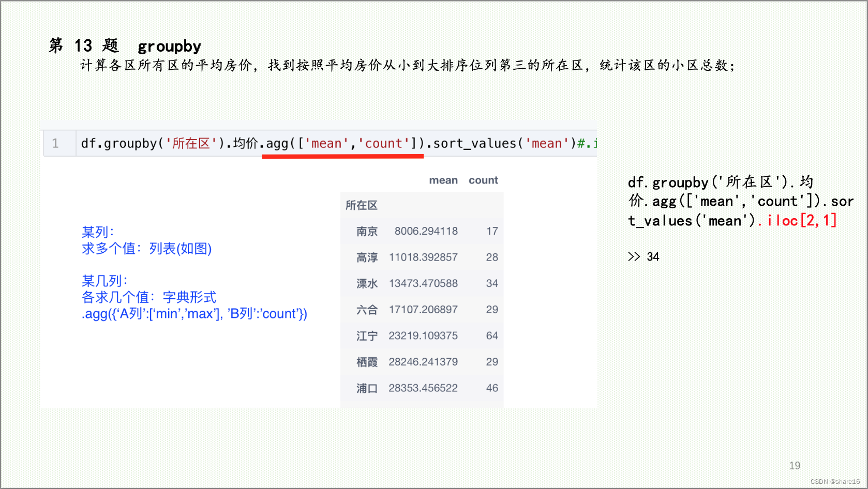Click the note '求多个值: 列表(如图)'
The width and height of the screenshot is (868, 489).
(x=147, y=249)
